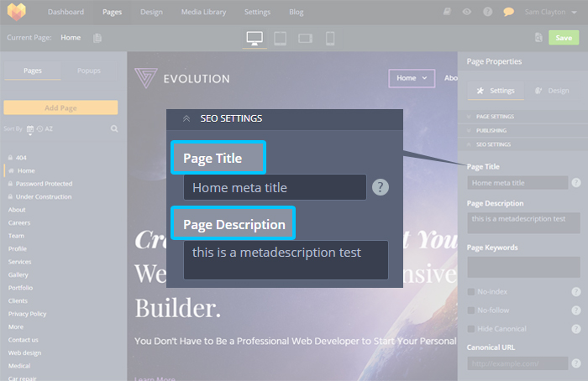
Task: Select tablet landscape view icon
Action: click(305, 39)
